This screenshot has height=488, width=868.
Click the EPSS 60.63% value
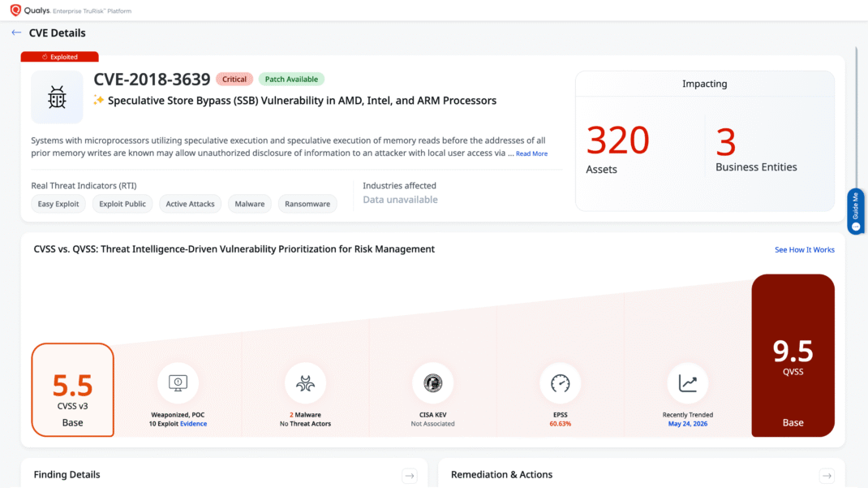[561, 424]
